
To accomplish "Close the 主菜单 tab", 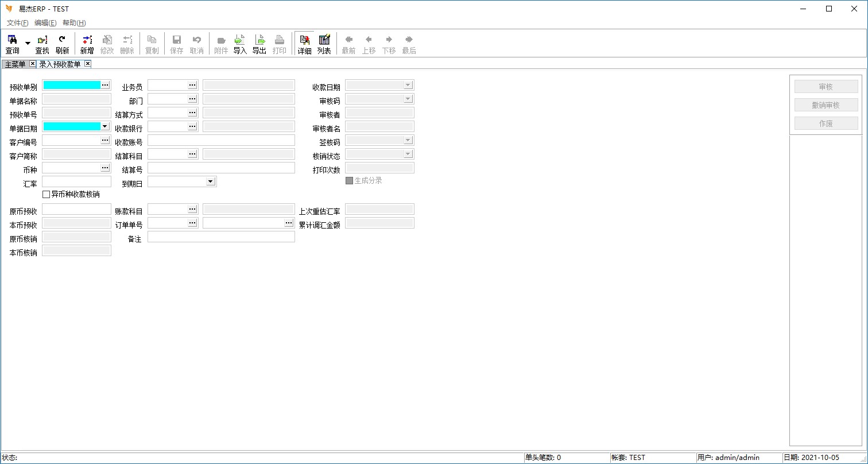I will point(32,64).
